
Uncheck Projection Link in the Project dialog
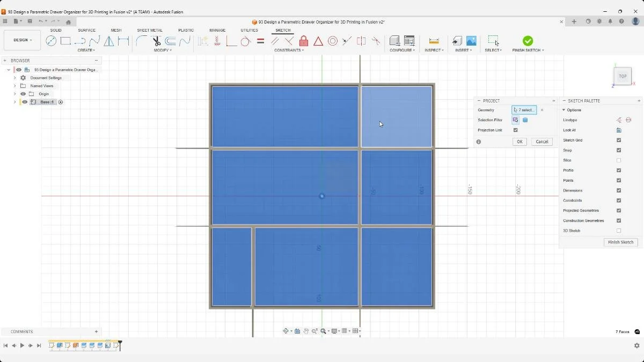click(x=515, y=130)
